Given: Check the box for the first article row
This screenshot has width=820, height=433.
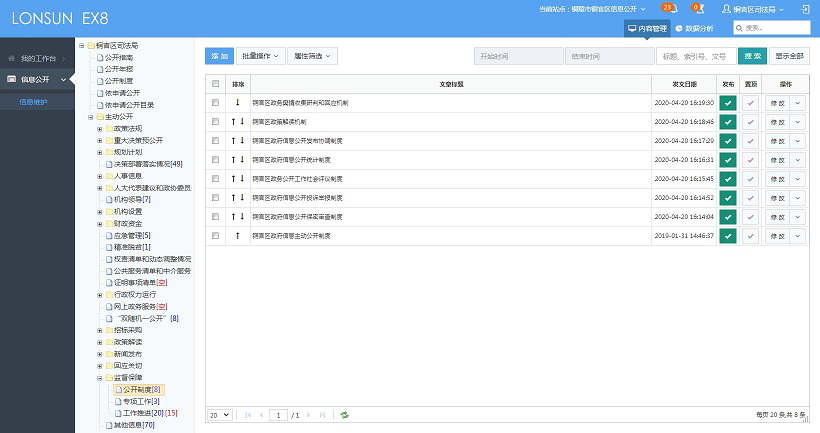Looking at the screenshot, I should coord(215,102).
